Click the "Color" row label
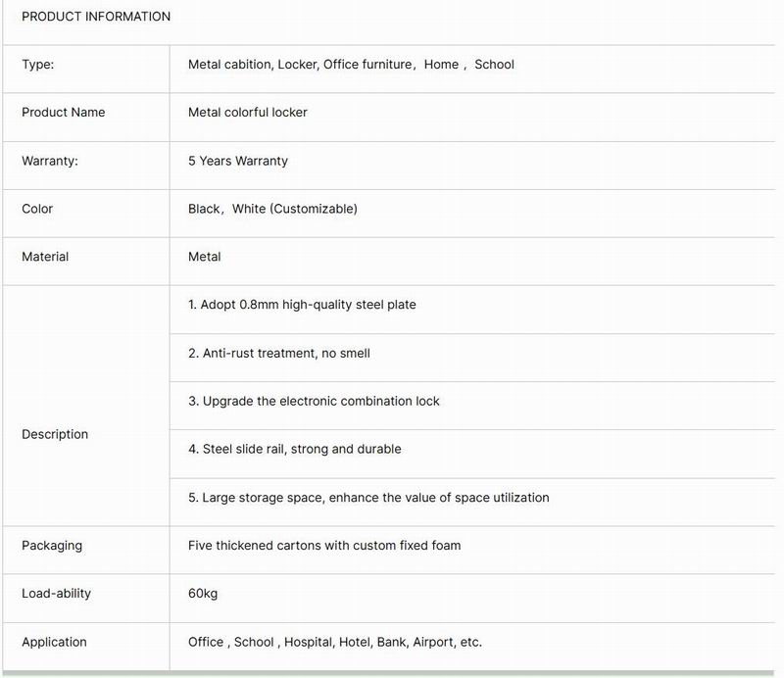The image size is (784, 678). point(37,209)
